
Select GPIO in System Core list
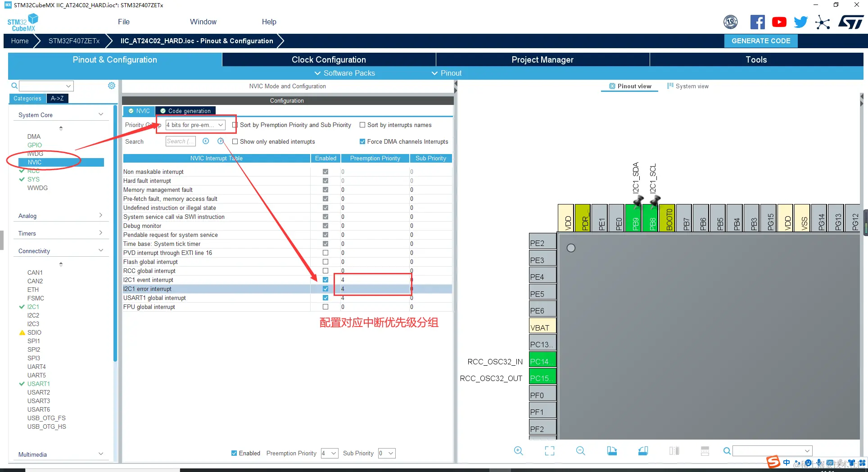pos(35,145)
